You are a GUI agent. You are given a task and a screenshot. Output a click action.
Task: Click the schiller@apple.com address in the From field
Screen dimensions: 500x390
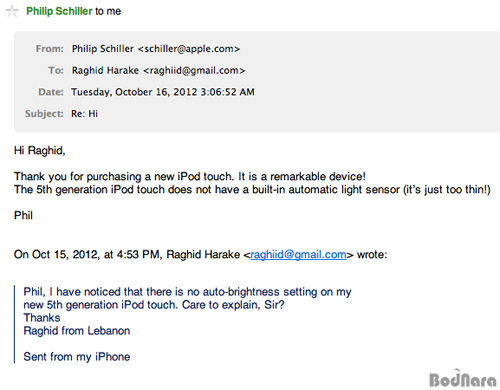coord(189,49)
